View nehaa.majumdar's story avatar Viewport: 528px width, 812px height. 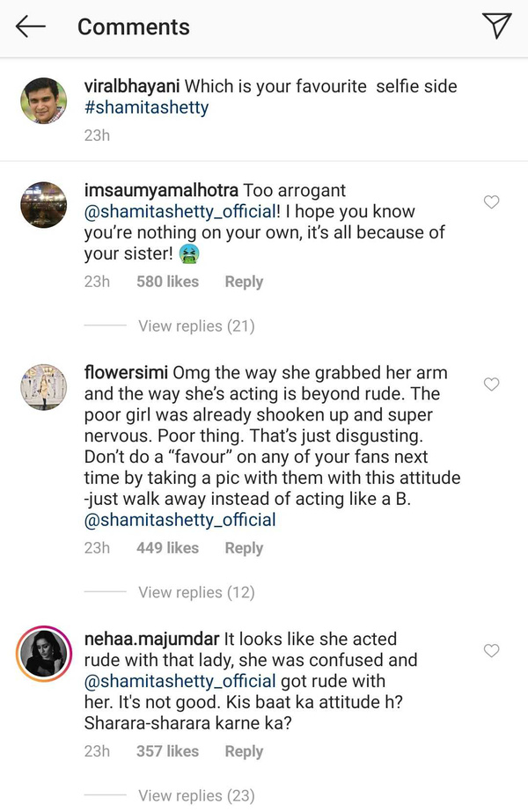[43, 655]
